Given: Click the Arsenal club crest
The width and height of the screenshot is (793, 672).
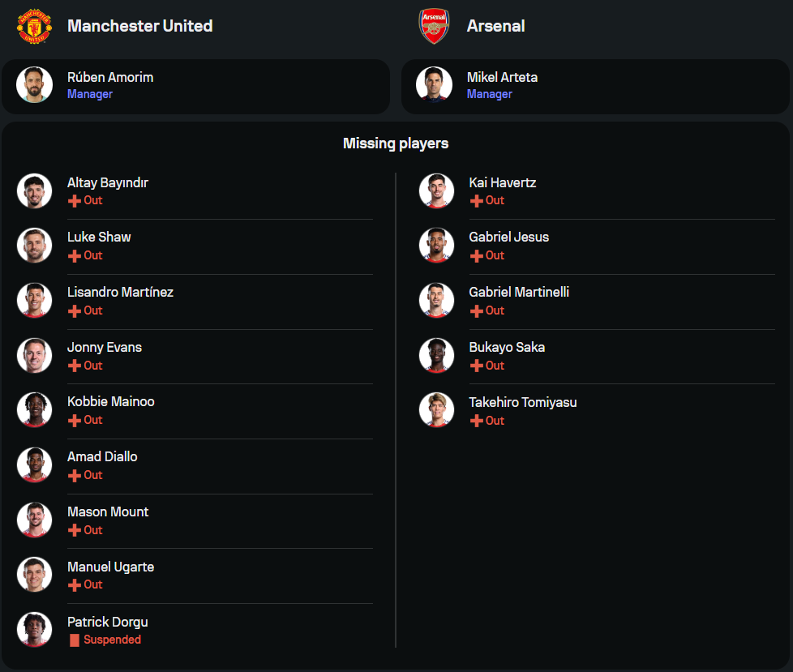Looking at the screenshot, I should pyautogui.click(x=434, y=26).
